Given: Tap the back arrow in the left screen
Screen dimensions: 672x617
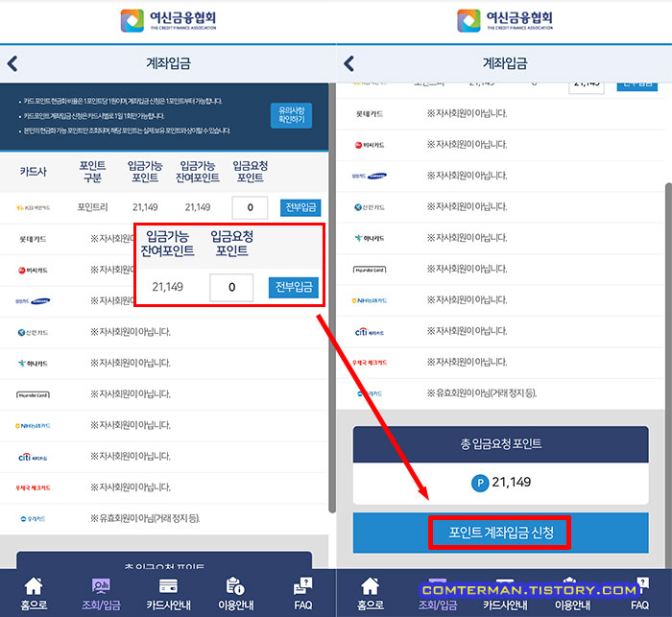Looking at the screenshot, I should 12,64.
